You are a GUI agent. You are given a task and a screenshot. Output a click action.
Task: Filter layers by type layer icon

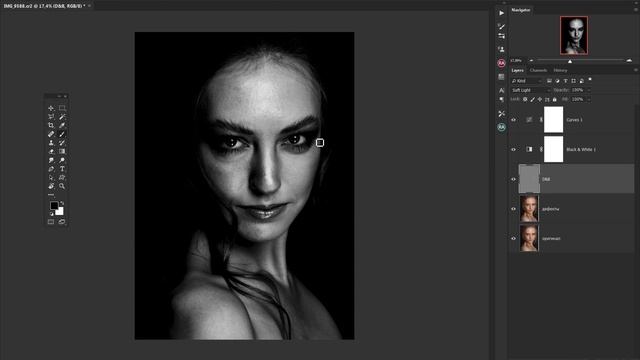point(565,81)
